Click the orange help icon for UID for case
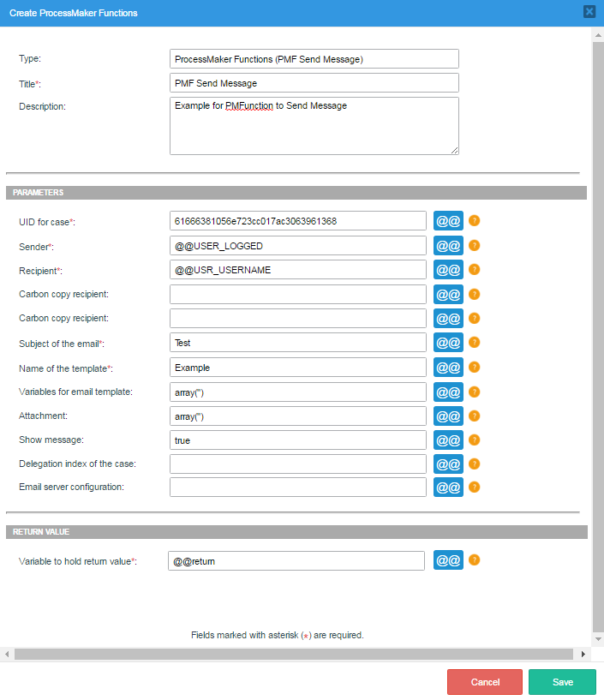 (474, 221)
